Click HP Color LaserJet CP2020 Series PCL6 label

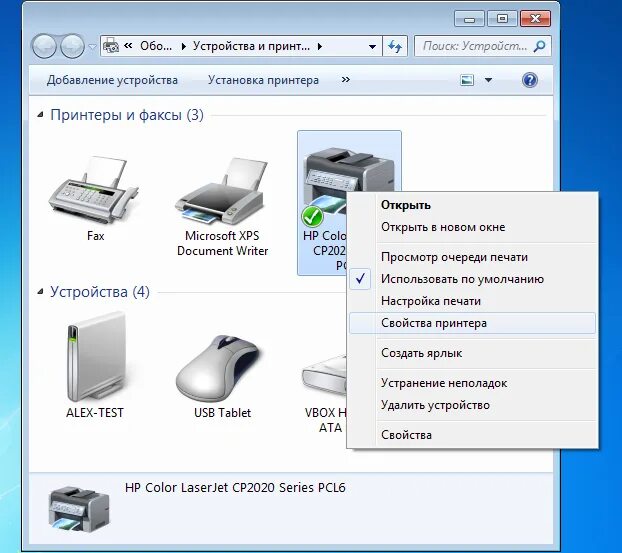pos(235,488)
